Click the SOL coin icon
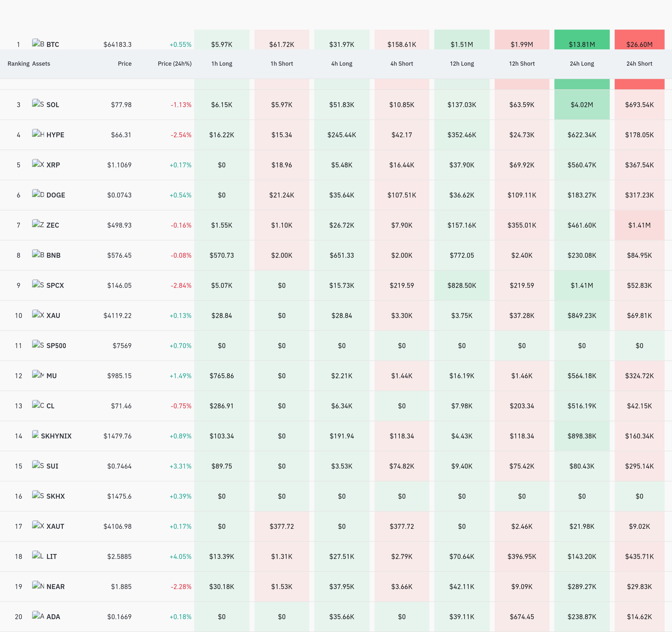Viewport: 672px width, 632px height. point(38,104)
